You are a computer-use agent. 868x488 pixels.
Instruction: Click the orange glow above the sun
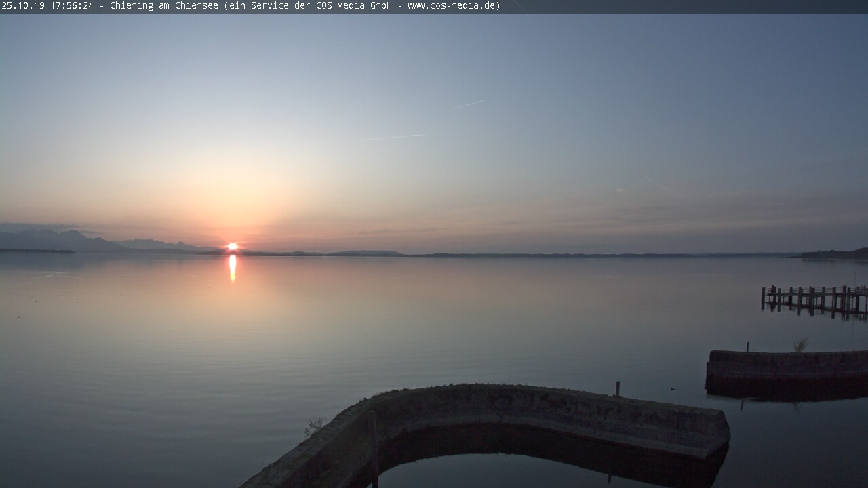coord(231,203)
